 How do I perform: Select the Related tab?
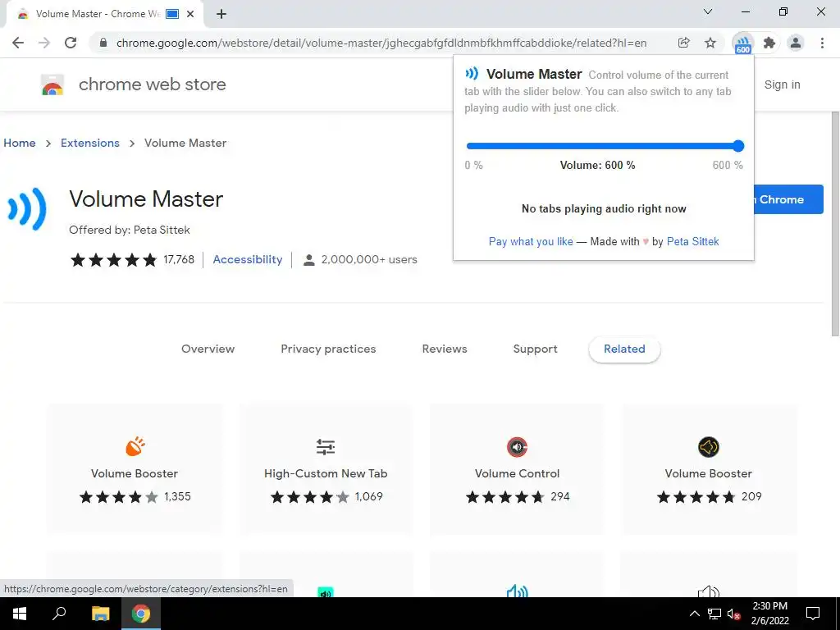624,349
